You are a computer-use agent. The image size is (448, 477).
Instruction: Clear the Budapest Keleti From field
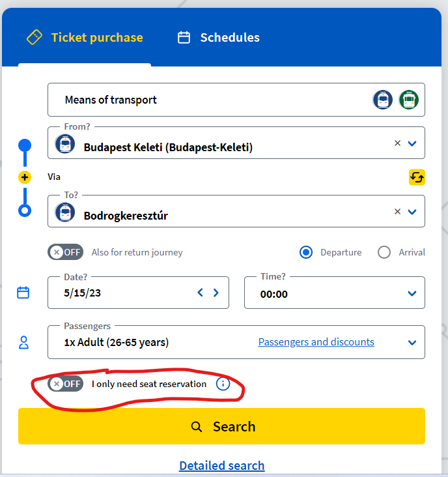pyautogui.click(x=397, y=143)
